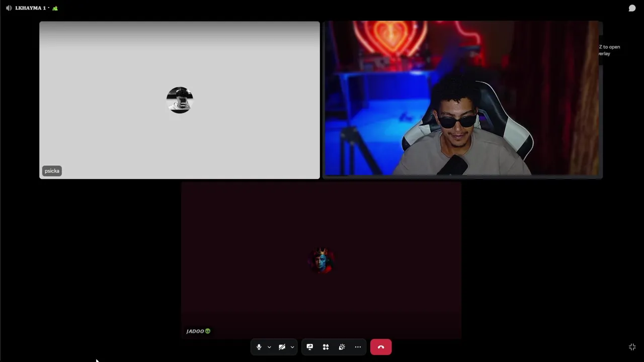Focus the webcam video tile
Image resolution: width=644 pixels, height=362 pixels.
[x=462, y=100]
